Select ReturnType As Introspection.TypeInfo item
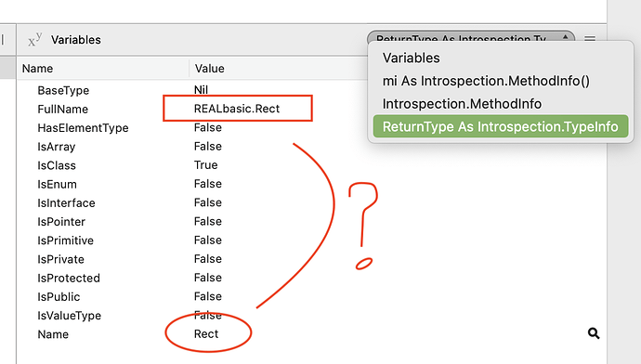Screen dimensions: 641x364 click(x=501, y=126)
